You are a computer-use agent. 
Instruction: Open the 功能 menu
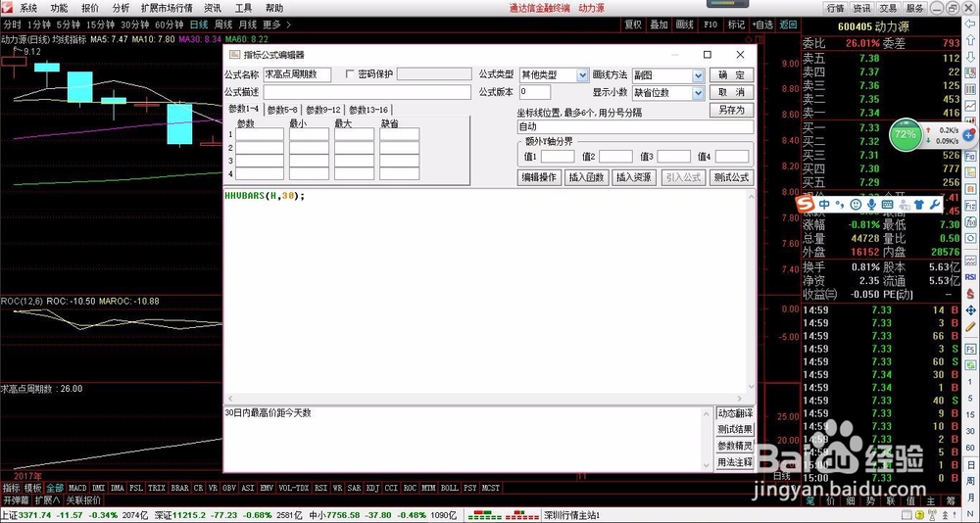point(60,8)
